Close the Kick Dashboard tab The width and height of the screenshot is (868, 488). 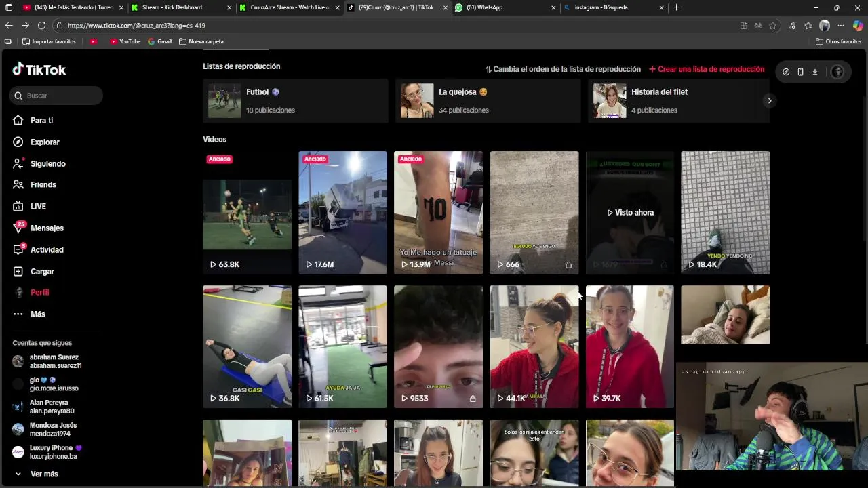pos(228,7)
